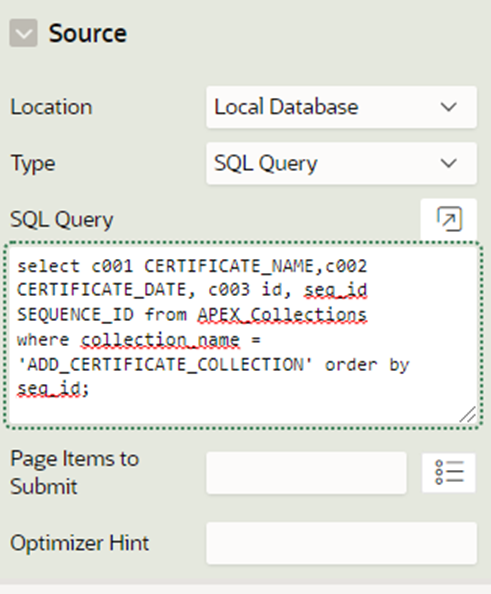Open the Type dropdown arrow
491x594 pixels.
[x=449, y=163]
